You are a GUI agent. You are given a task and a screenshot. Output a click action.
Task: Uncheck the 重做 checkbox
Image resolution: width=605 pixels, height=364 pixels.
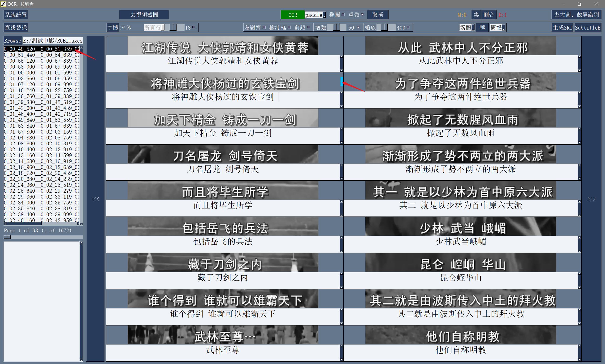point(363,14)
